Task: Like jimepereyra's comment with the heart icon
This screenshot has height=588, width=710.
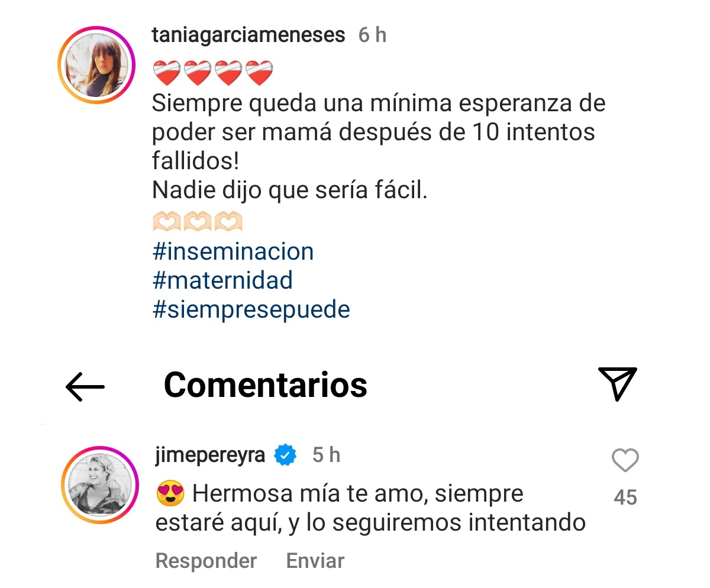Action: click(625, 460)
